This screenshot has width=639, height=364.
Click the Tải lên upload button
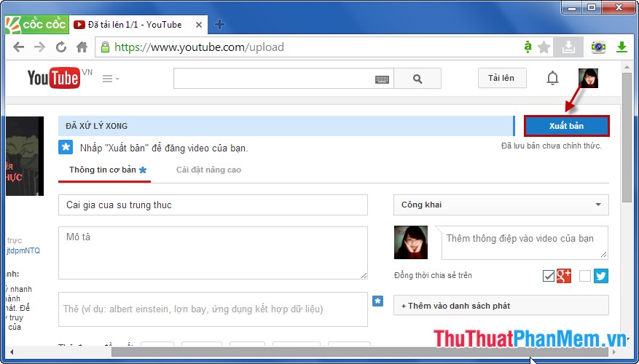coord(502,78)
